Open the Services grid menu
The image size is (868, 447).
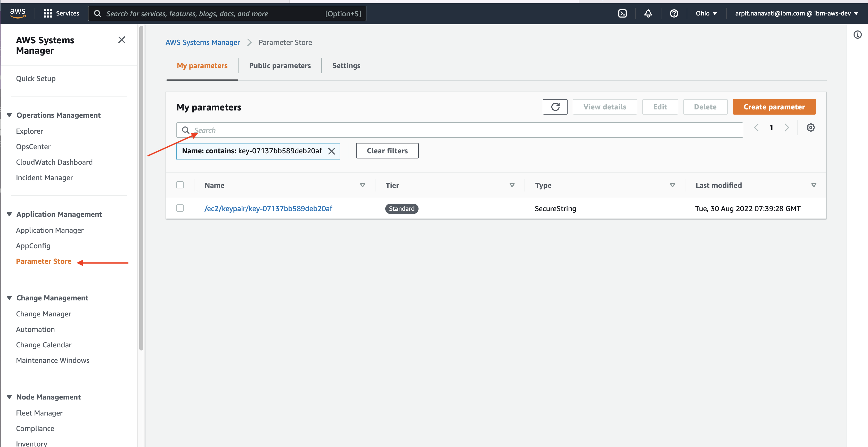coord(61,13)
